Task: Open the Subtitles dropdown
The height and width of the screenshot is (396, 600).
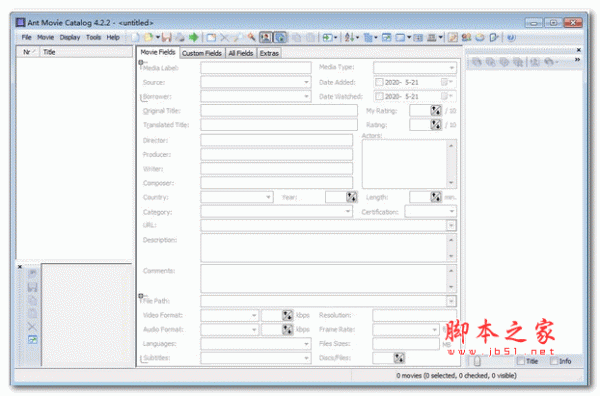Action: click(x=306, y=358)
